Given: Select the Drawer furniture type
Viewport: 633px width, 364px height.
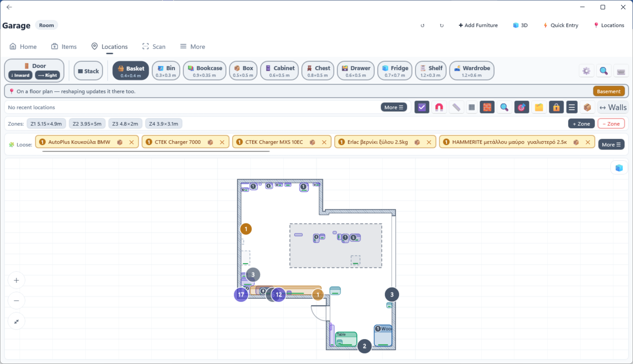Looking at the screenshot, I should 356,71.
